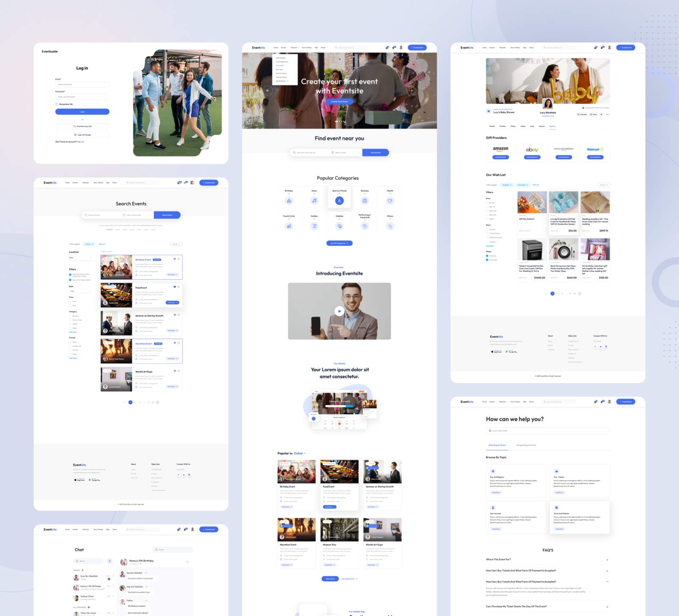The image size is (679, 616).
Task: Open the Events menu in the home page header
Action: (x=284, y=48)
